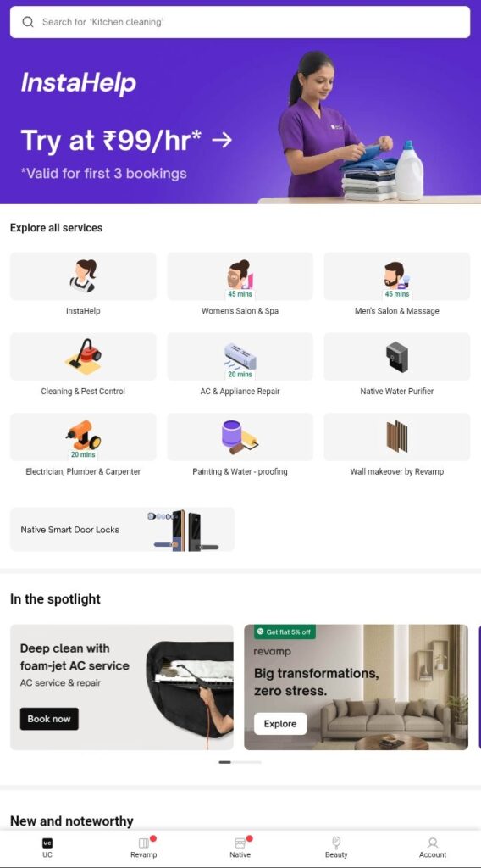481x868 pixels.
Task: Click the search magnifier icon
Action: [x=28, y=22]
